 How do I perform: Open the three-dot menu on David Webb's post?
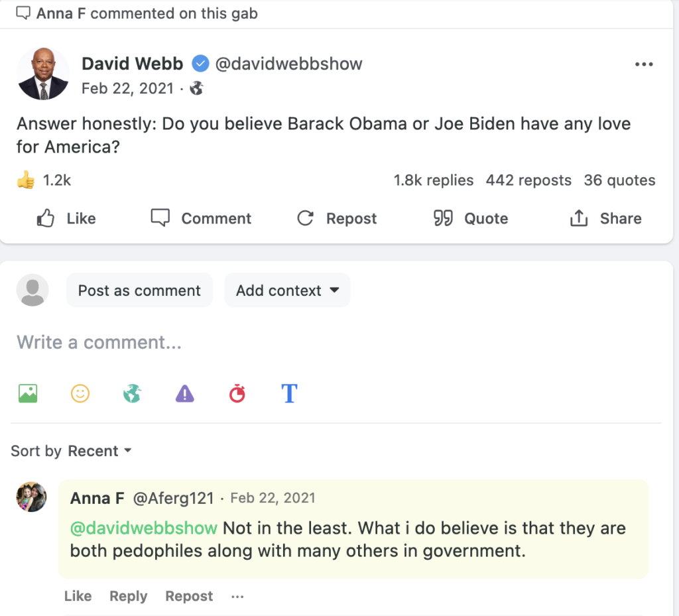pyautogui.click(x=644, y=64)
